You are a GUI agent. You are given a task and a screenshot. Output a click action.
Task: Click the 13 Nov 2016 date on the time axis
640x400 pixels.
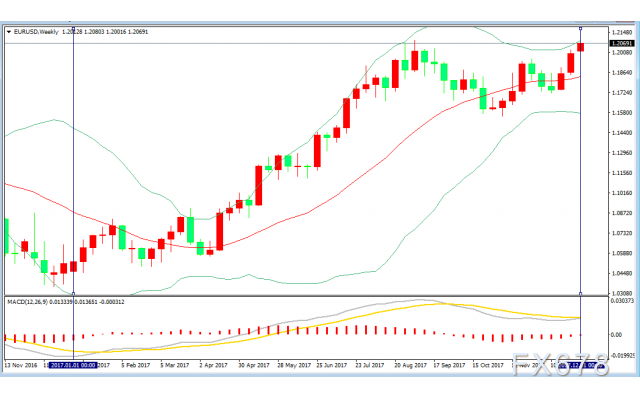20,365
